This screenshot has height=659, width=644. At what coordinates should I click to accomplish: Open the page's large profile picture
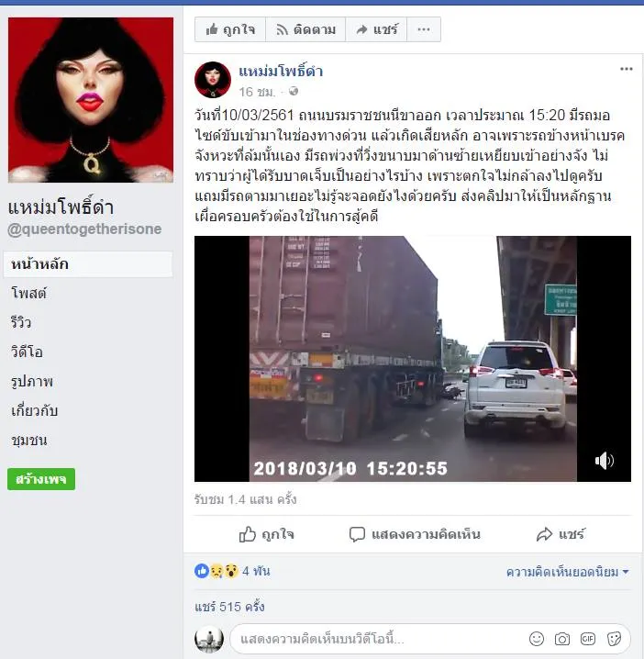[x=90, y=100]
